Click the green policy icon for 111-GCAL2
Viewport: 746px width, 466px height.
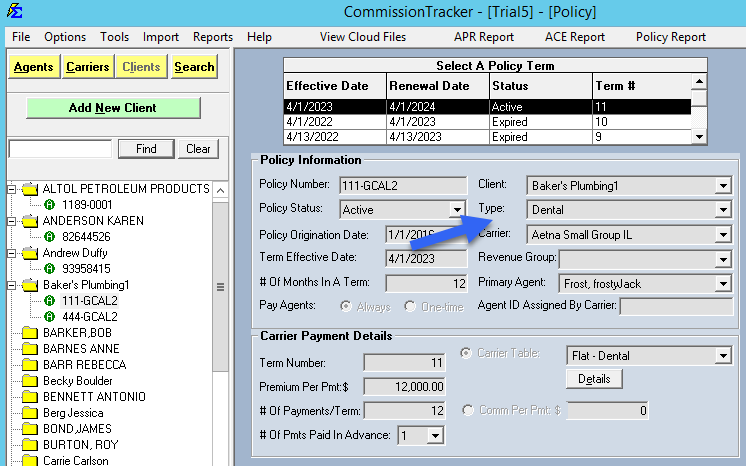point(49,301)
